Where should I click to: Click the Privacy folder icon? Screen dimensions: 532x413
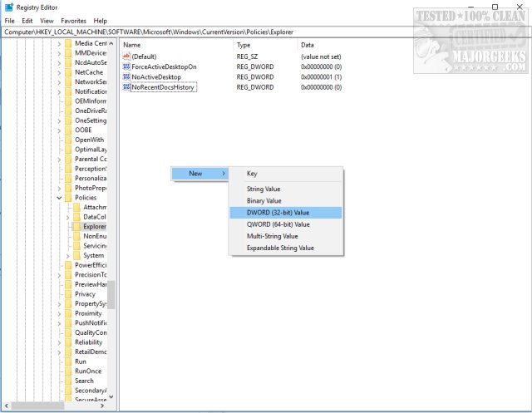pyautogui.click(x=68, y=294)
